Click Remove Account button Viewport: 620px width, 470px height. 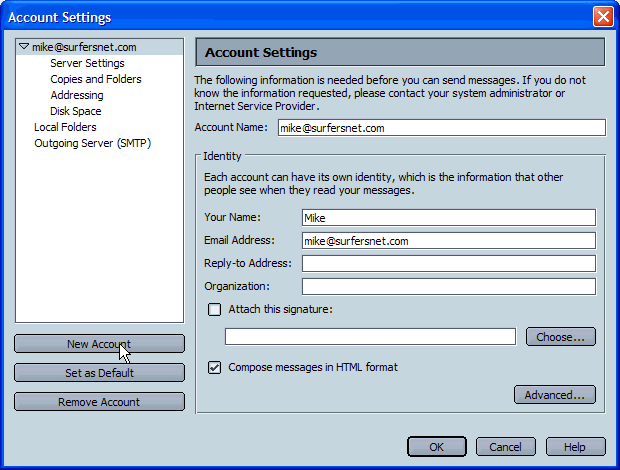[x=99, y=402]
